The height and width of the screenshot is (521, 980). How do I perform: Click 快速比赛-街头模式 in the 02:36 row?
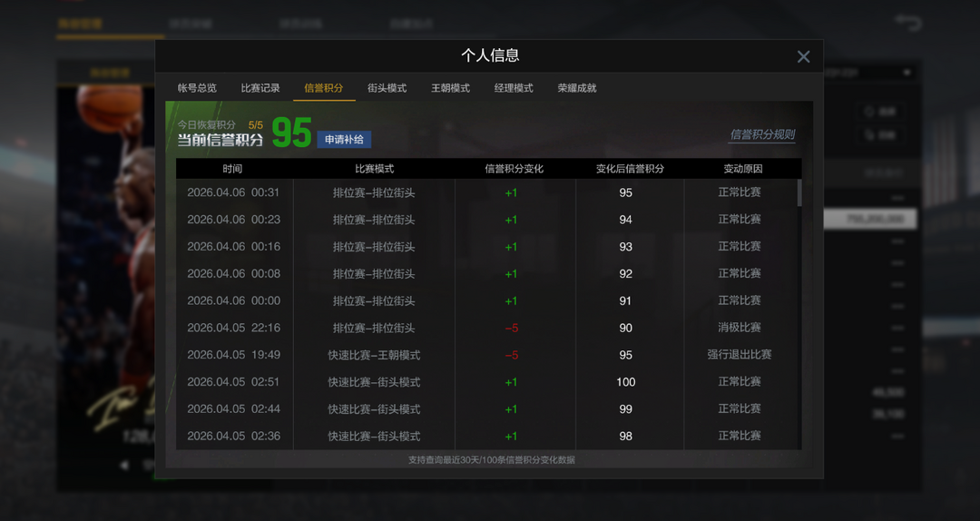pyautogui.click(x=374, y=436)
